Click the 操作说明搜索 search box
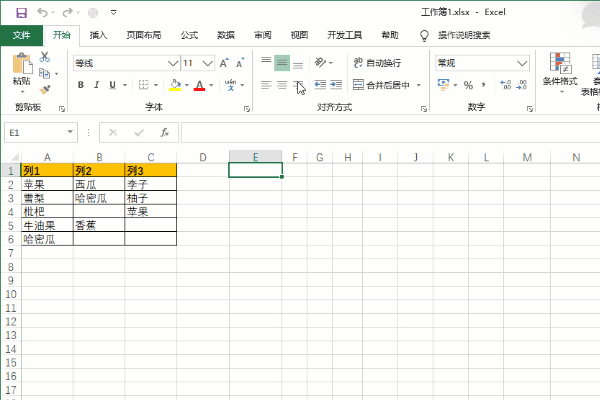Viewport: 600px width, 400px height. coord(464,35)
